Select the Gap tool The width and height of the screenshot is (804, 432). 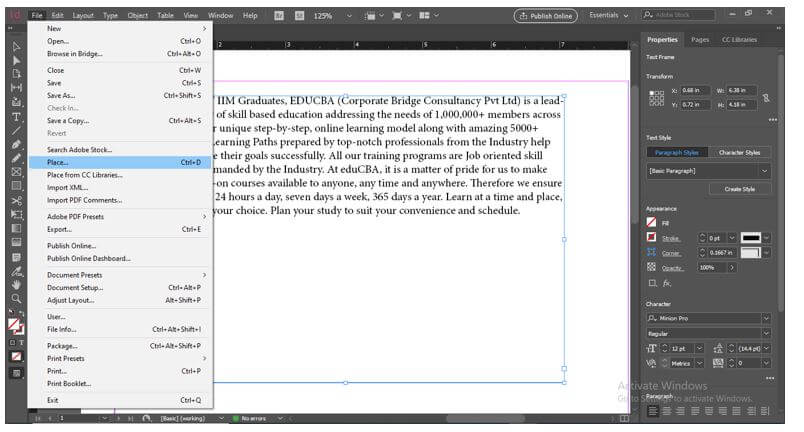[x=16, y=88]
